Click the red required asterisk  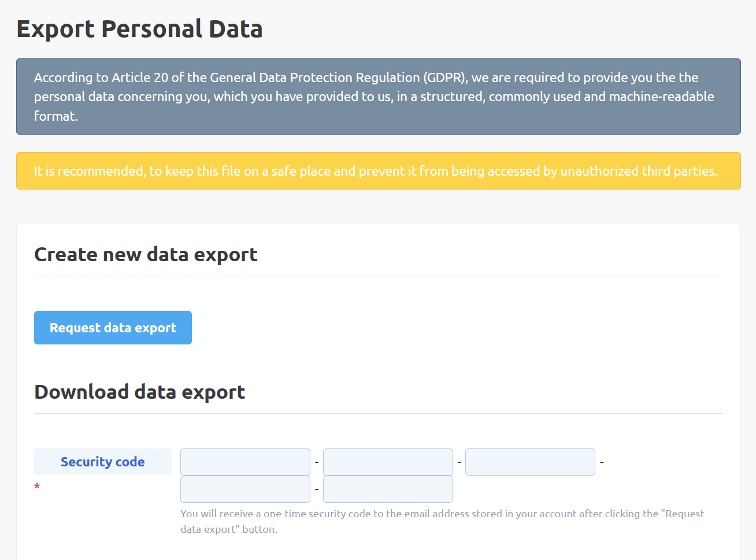click(x=37, y=487)
